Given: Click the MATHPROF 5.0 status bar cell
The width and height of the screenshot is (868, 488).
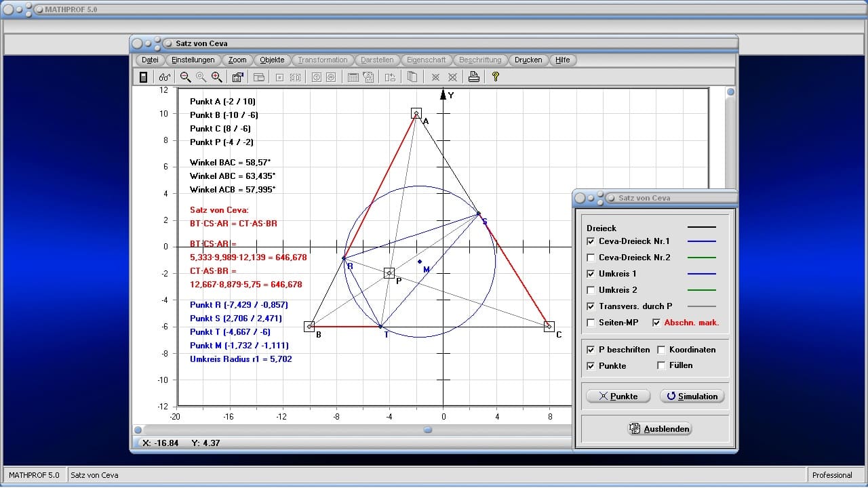Looking at the screenshot, I should point(35,475).
